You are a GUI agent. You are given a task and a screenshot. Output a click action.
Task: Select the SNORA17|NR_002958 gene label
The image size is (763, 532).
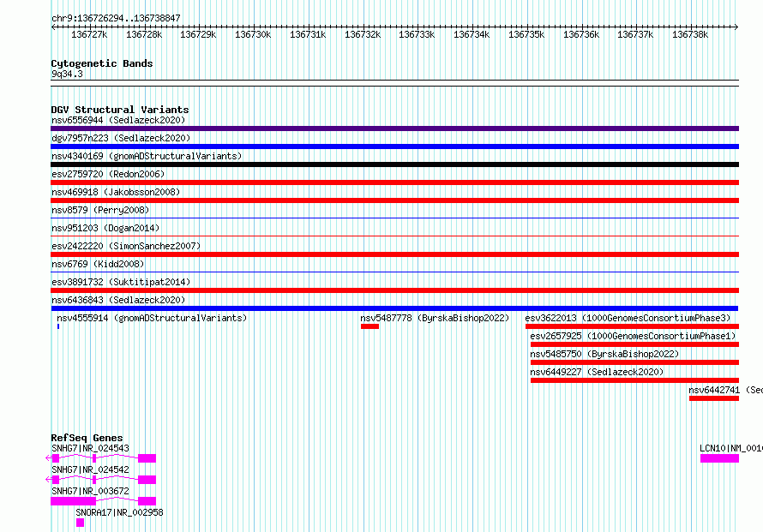click(x=119, y=512)
